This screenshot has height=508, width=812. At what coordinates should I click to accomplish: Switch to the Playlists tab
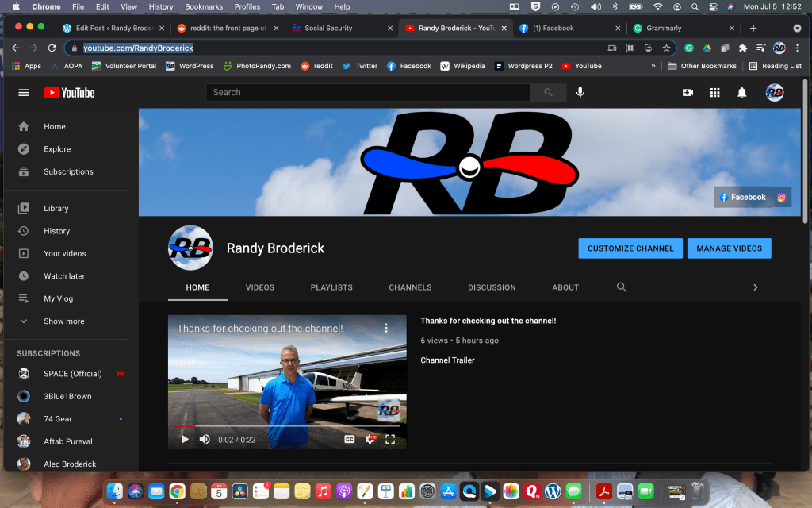[x=331, y=287]
